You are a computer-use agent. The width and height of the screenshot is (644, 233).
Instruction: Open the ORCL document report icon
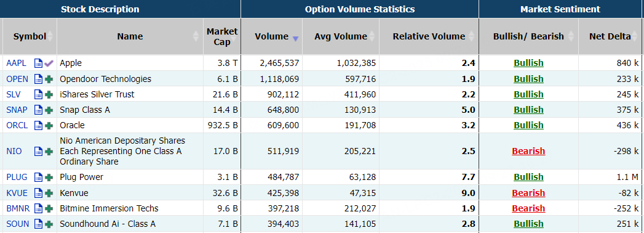click(x=38, y=125)
